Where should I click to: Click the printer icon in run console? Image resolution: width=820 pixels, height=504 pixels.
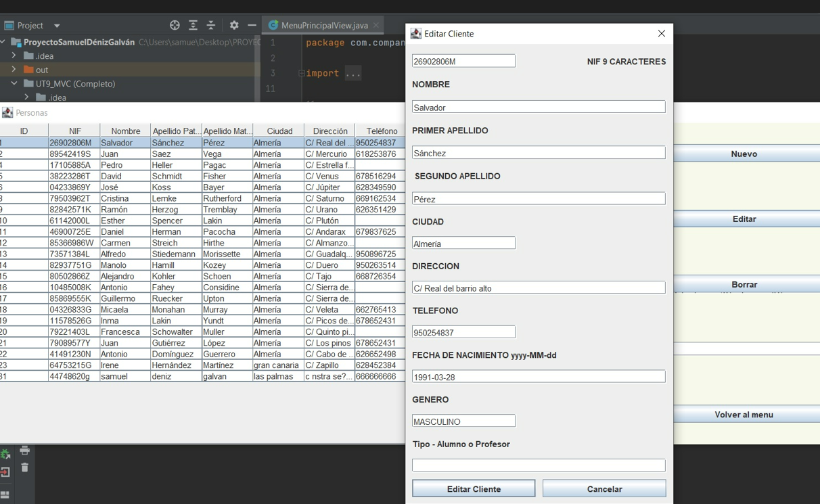click(25, 451)
